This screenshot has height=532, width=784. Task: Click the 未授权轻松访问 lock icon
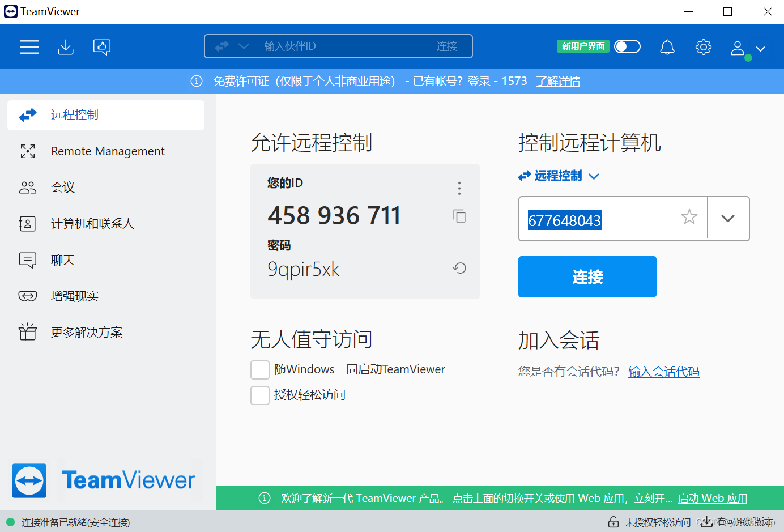point(613,522)
